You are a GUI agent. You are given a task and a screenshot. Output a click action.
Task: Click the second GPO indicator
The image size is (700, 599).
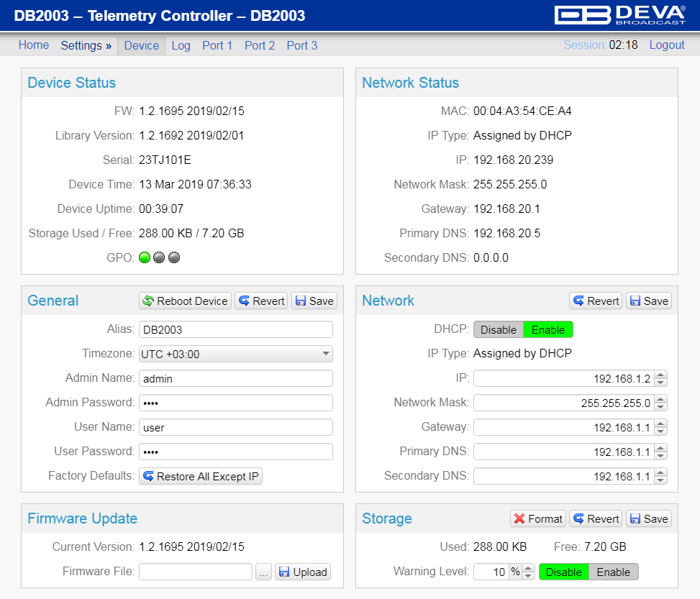[160, 257]
